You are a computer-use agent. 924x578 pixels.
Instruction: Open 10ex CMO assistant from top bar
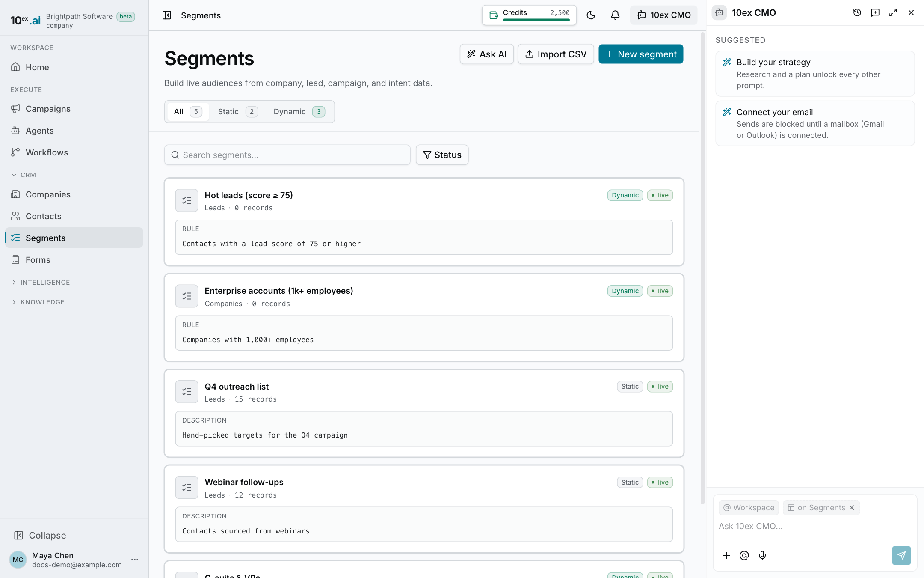(663, 15)
